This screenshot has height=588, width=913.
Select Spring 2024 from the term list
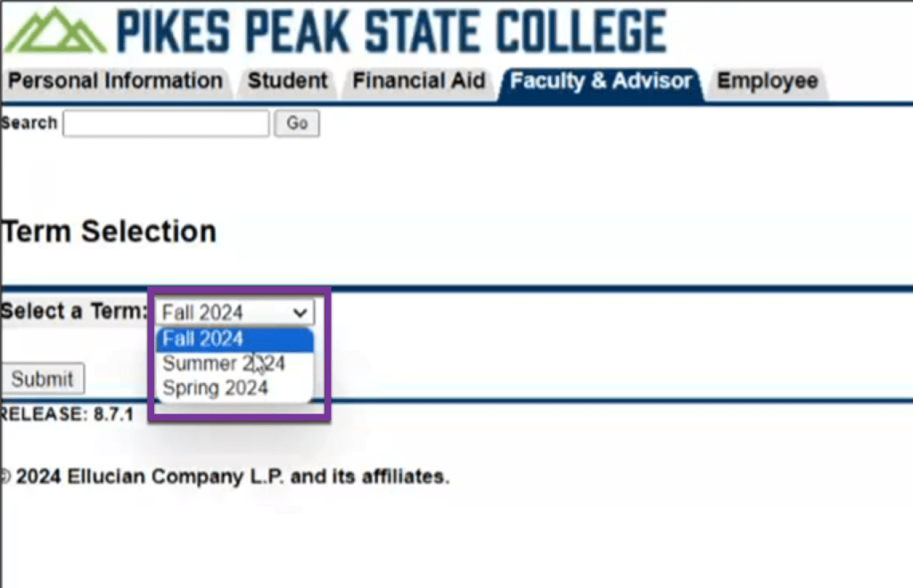click(x=215, y=388)
